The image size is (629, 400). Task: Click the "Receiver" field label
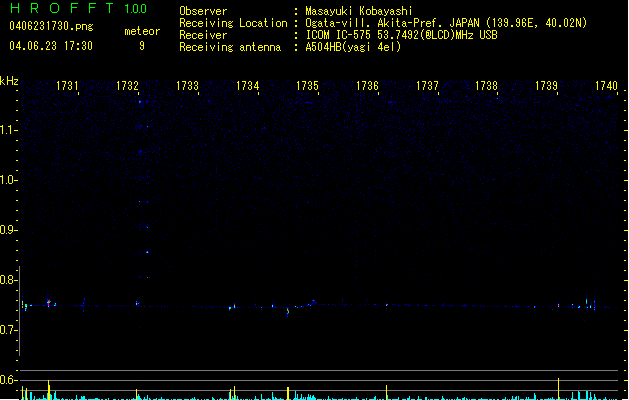(203, 35)
